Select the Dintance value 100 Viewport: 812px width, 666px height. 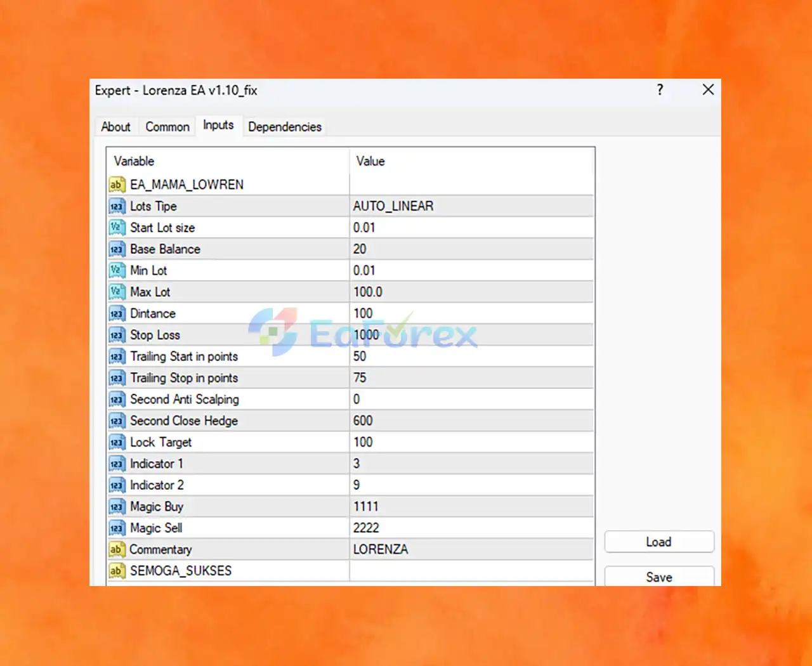(x=471, y=313)
